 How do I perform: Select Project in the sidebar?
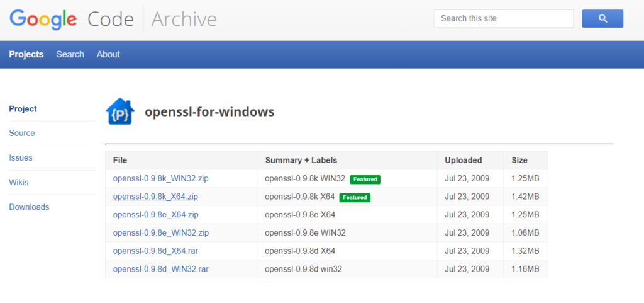pos(23,109)
